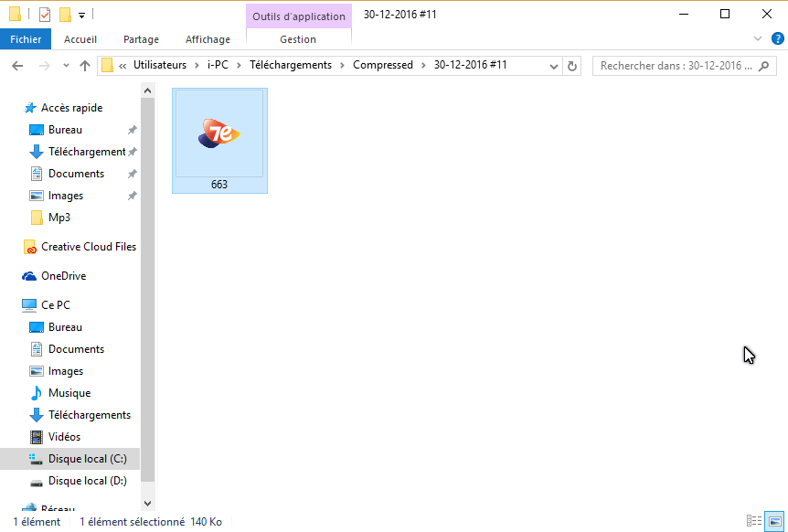Click Compressed in the address path
Viewport: 788px width, 532px height.
point(382,65)
